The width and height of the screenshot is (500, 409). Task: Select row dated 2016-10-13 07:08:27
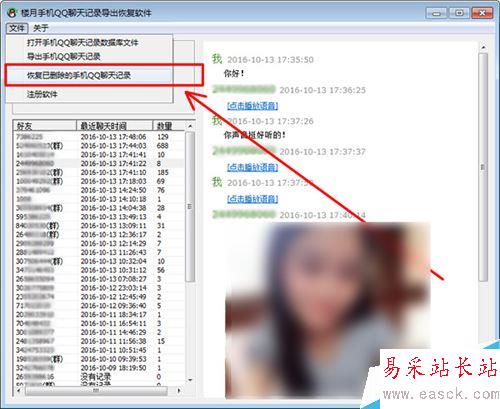99,279
